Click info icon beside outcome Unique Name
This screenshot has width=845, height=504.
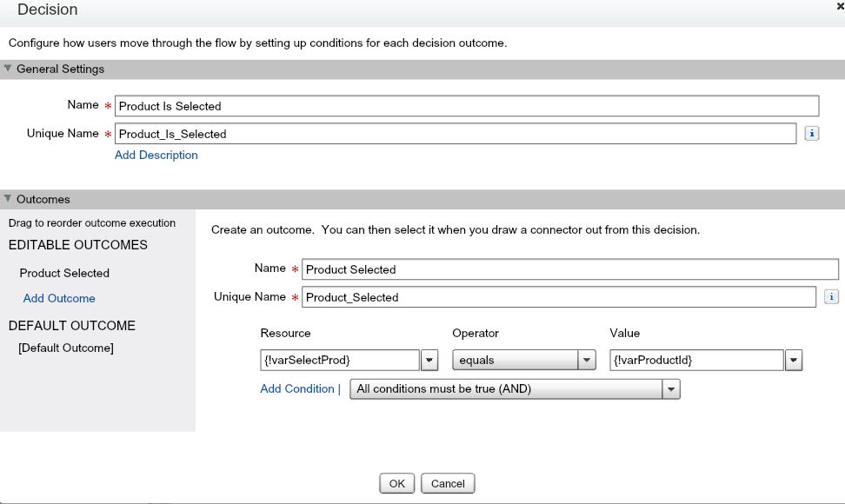coord(830,297)
